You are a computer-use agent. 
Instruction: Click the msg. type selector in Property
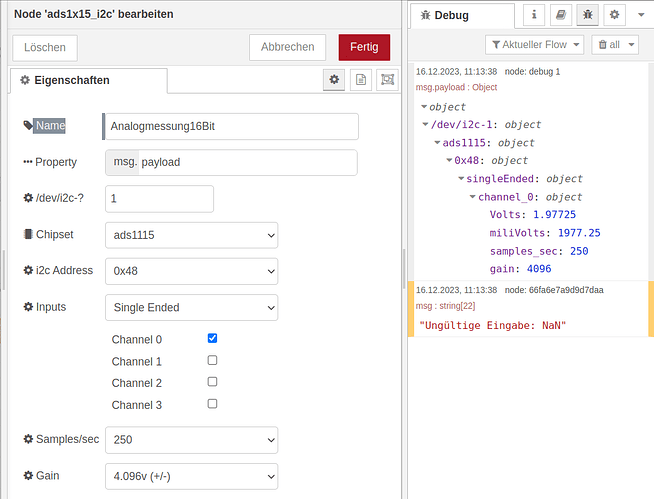click(x=123, y=162)
